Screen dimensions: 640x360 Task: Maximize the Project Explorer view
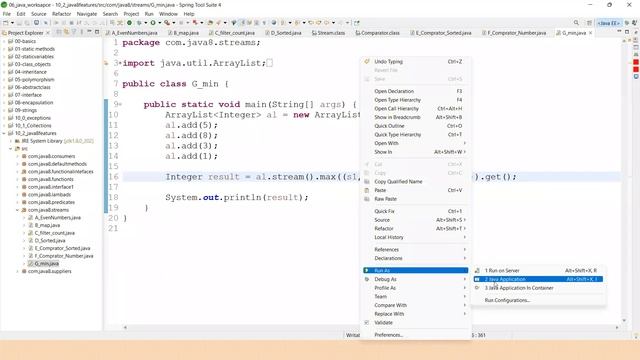coord(97,32)
